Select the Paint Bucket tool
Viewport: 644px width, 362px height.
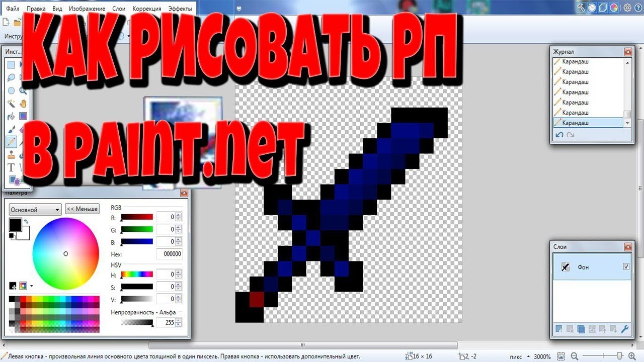tap(11, 116)
